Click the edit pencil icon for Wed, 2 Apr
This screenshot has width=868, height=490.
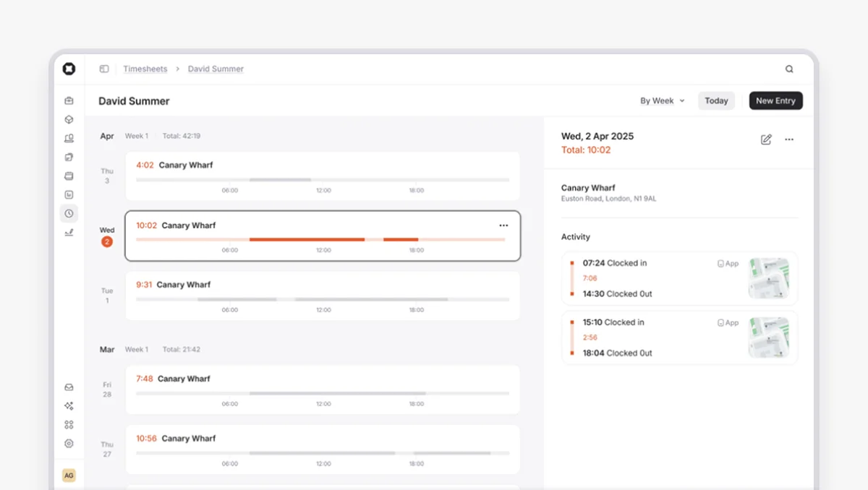[766, 139]
